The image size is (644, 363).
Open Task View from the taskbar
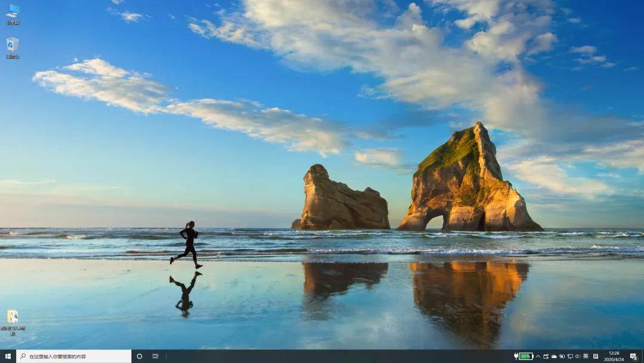[154, 356]
